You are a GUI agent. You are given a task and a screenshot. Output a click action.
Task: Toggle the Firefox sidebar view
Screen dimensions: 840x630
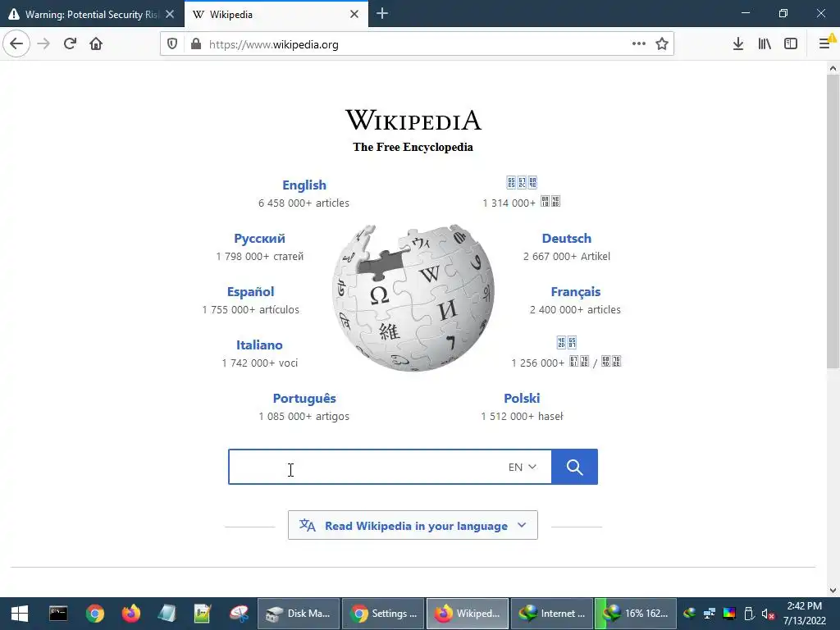click(x=791, y=44)
